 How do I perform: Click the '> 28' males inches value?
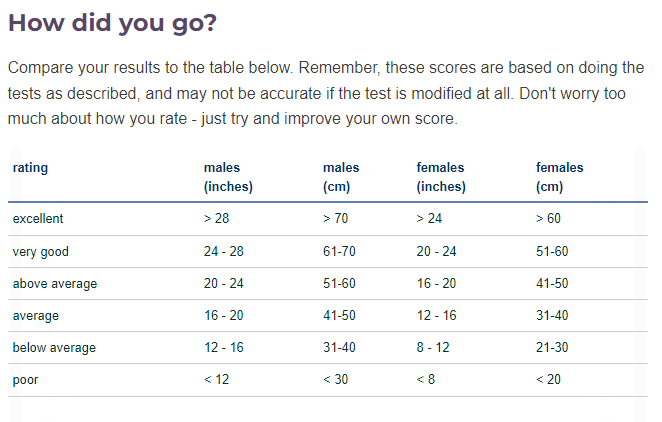point(218,218)
